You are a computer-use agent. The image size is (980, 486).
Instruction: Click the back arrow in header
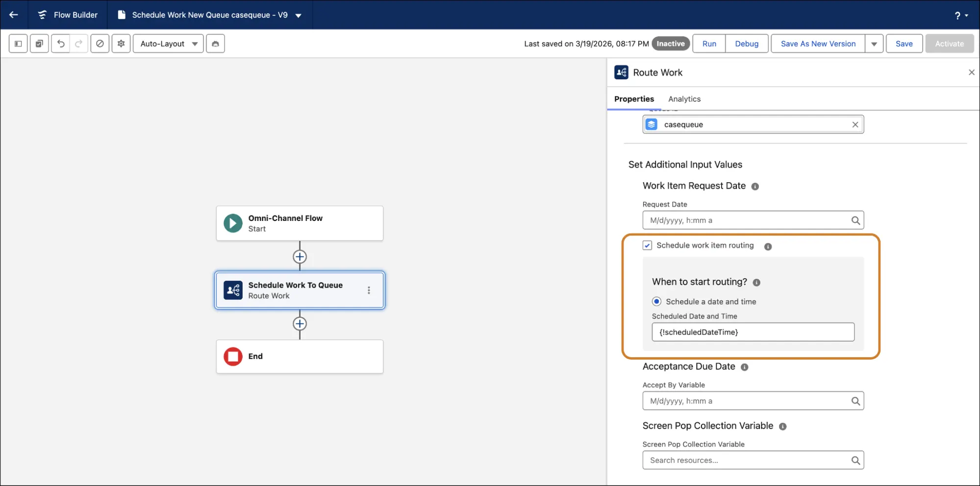(14, 15)
